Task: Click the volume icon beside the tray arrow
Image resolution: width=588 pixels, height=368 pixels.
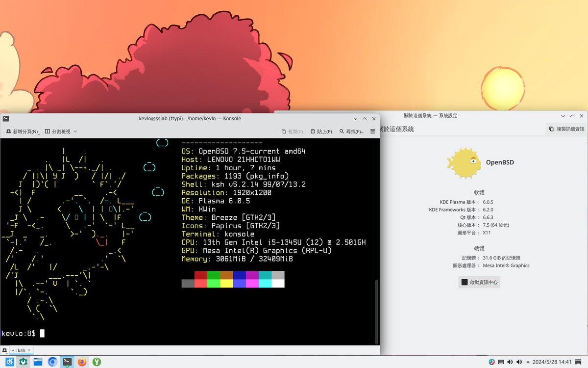Action: pyautogui.click(x=519, y=362)
